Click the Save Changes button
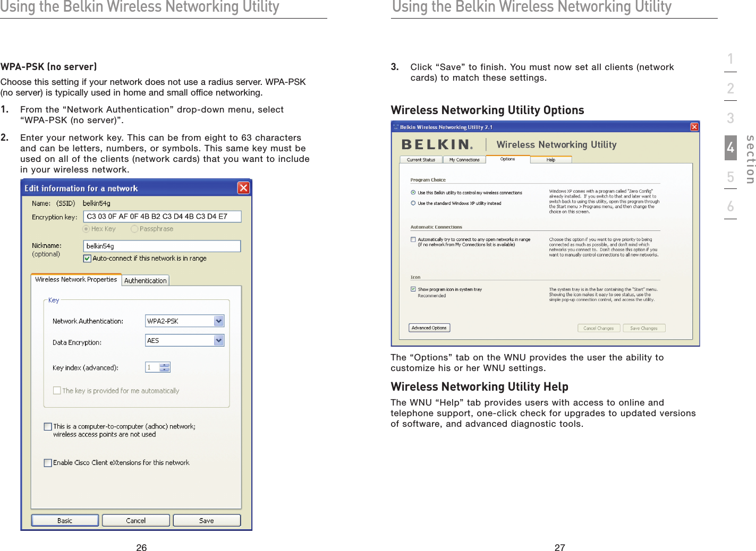Screen dimensions: 756x551 644,328
